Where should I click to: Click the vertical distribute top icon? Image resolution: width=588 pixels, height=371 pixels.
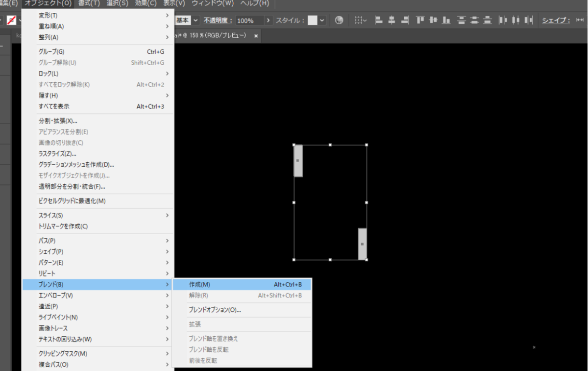pyautogui.click(x=461, y=20)
